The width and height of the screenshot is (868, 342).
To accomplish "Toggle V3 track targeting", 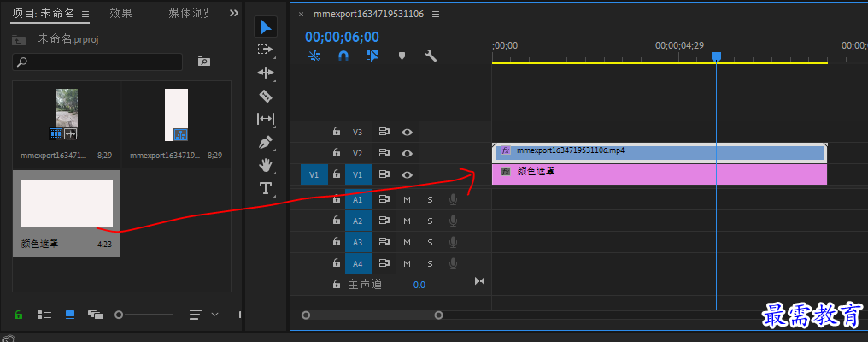I will (x=358, y=132).
